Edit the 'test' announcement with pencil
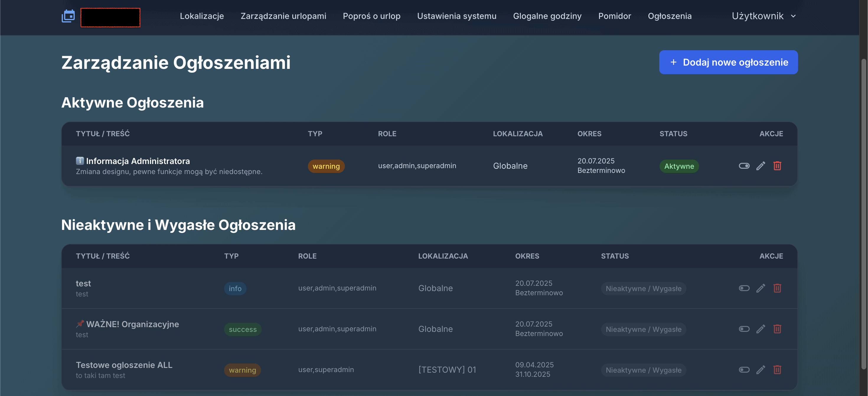The image size is (868, 396). tap(761, 288)
